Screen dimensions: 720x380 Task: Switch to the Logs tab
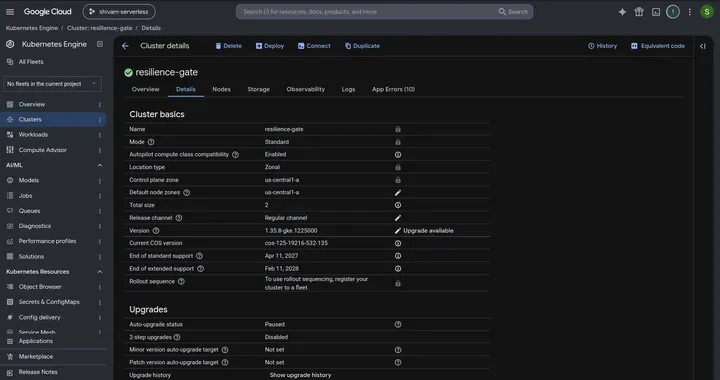[348, 89]
